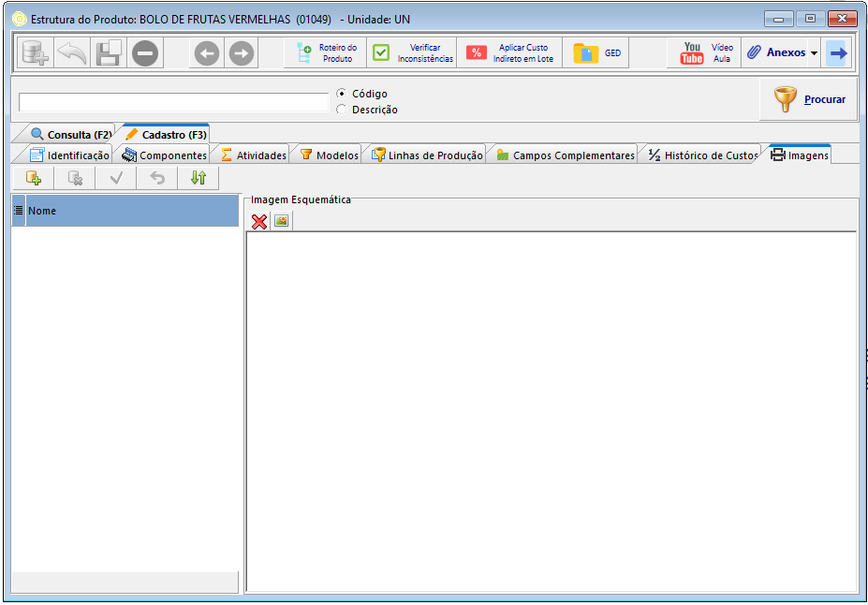Close the Estrutura do Produto window
The height and width of the screenshot is (605, 868).
(x=842, y=20)
